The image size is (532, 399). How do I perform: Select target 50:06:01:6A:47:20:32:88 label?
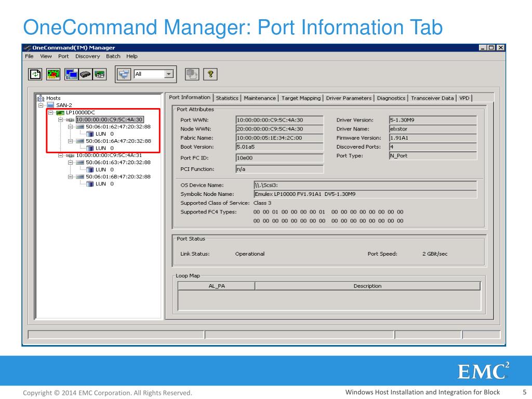click(x=118, y=141)
